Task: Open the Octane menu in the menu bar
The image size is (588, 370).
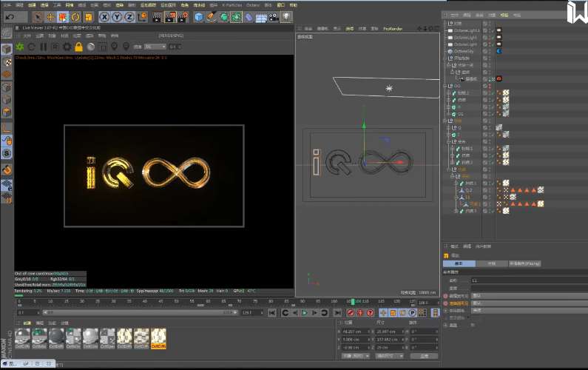Action: click(252, 4)
